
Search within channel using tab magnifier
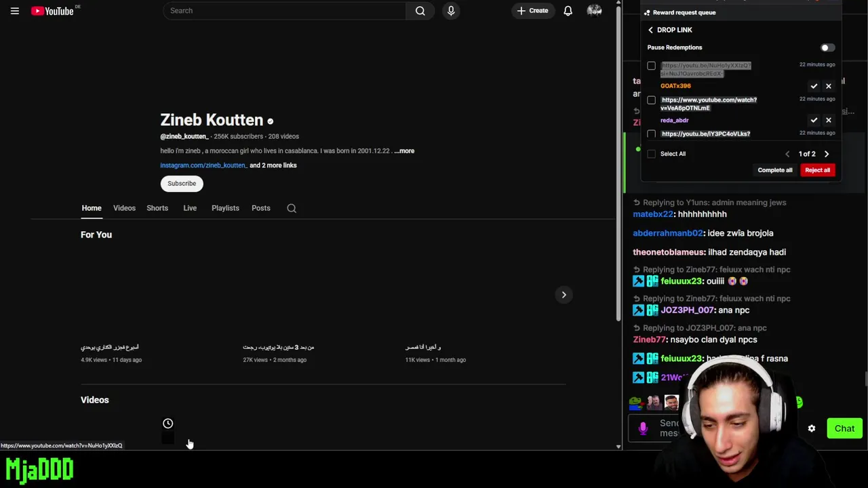click(x=292, y=209)
